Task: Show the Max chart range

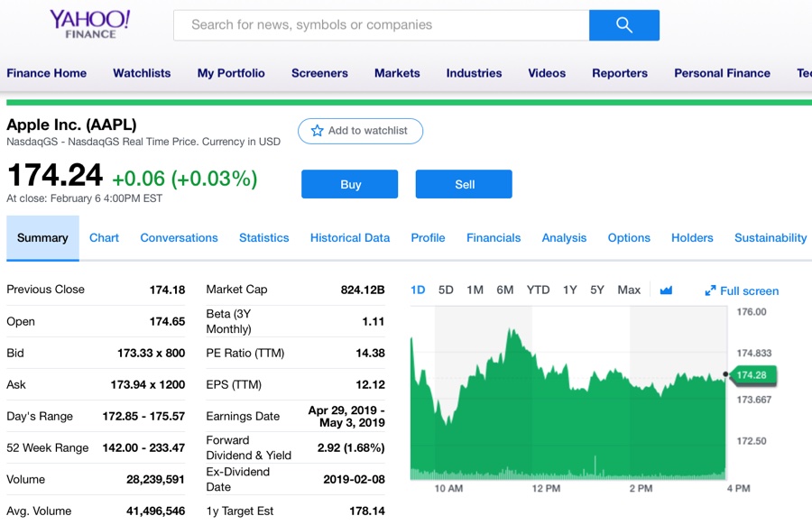Action: [x=629, y=290]
